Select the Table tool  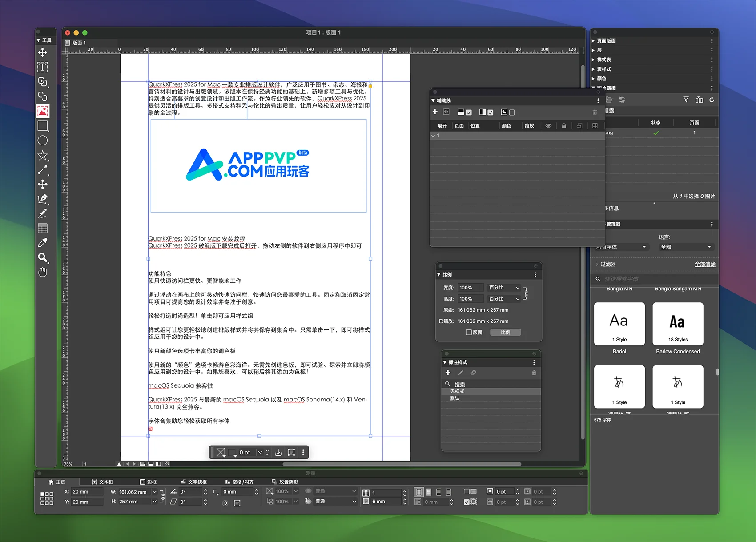click(x=43, y=229)
